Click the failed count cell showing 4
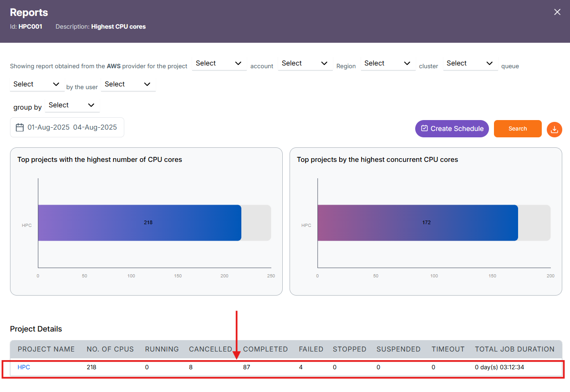The height and width of the screenshot is (392, 570). point(301,367)
